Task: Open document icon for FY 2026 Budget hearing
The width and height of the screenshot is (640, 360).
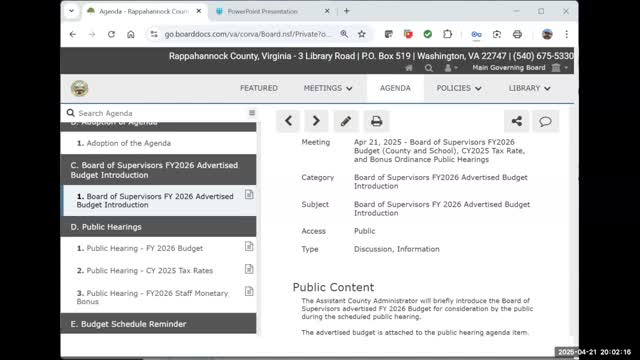Action: click(x=249, y=247)
